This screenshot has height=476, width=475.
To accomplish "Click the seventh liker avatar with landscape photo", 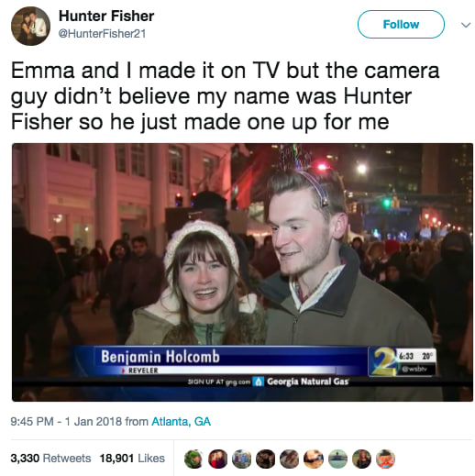I will [x=337, y=459].
